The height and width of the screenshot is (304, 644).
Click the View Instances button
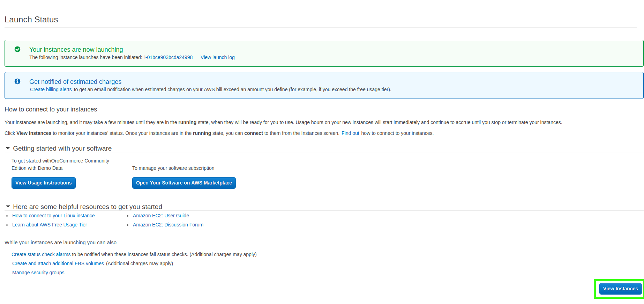tap(620, 289)
